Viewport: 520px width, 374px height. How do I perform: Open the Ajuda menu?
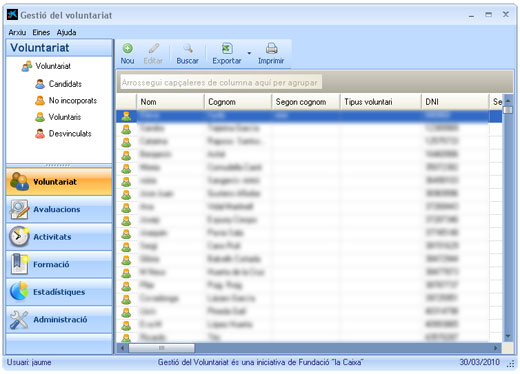[x=66, y=32]
